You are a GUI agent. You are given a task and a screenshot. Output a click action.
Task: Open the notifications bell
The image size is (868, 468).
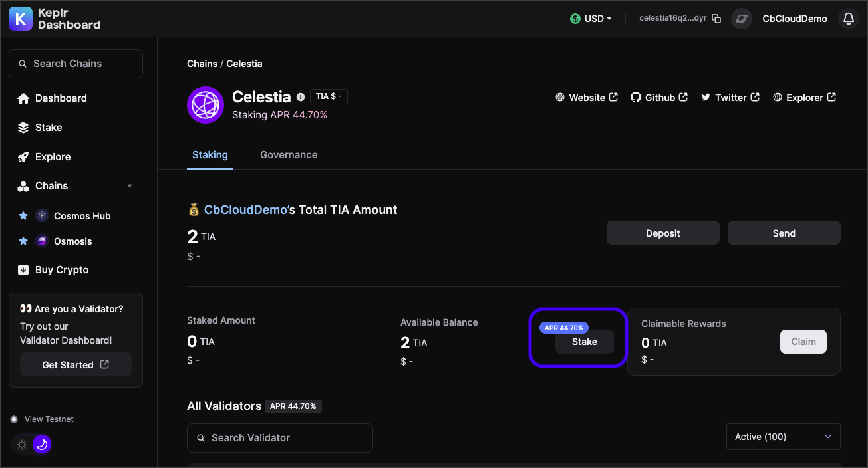848,19
